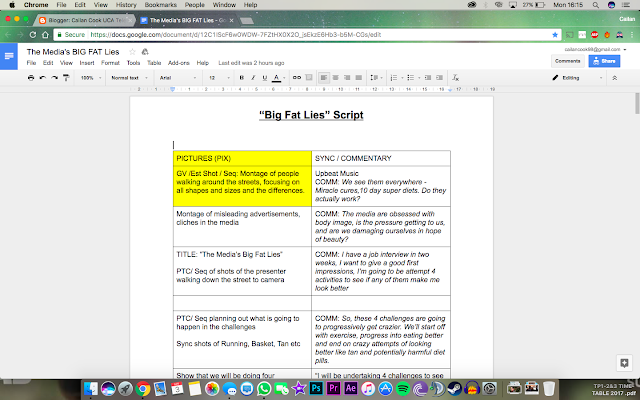The height and width of the screenshot is (400, 640).
Task: Click the Redo arrow in the toolbar
Action: click(x=54, y=78)
